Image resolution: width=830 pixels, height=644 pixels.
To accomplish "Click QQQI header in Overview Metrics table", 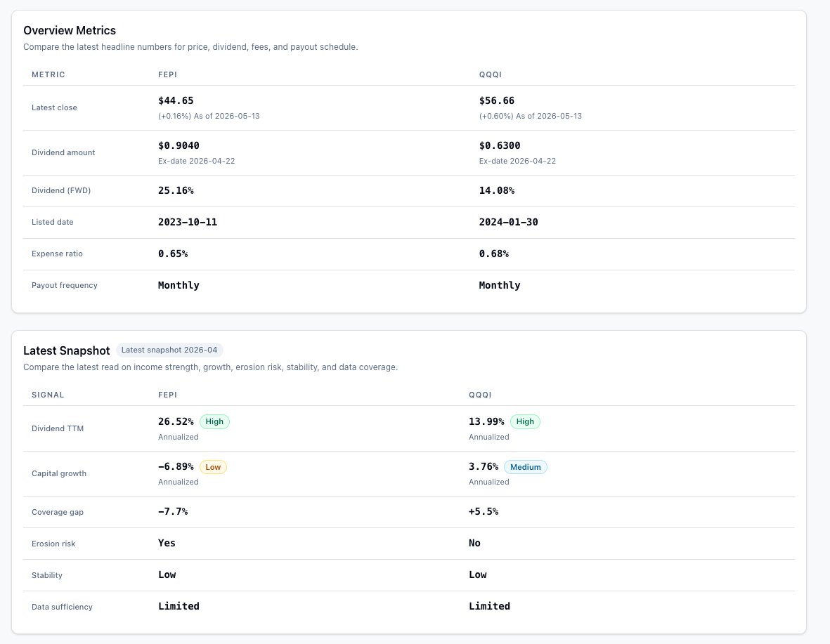I will (490, 74).
